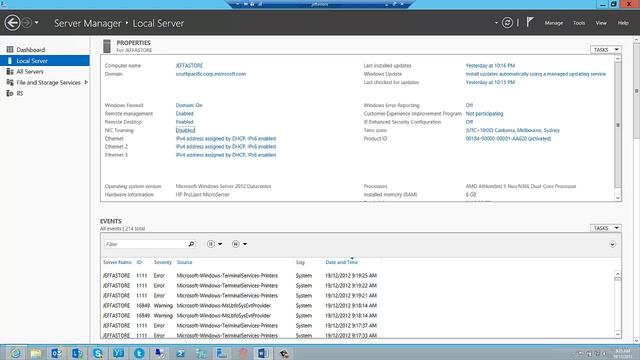Click Ethernet 3 IPv4 address link
Image resolution: width=640 pixels, height=360 pixels.
(226, 155)
